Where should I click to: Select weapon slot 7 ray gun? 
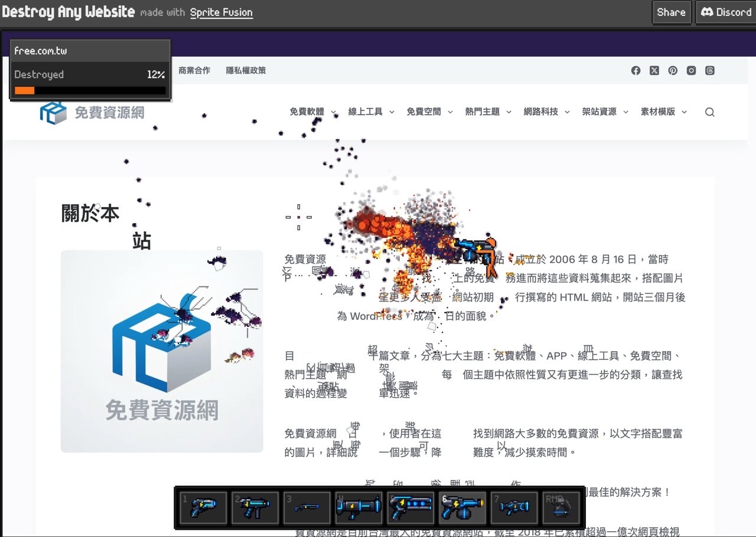(x=514, y=507)
